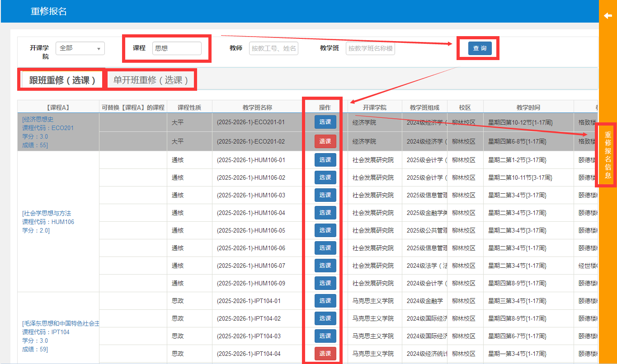Click 选课 for class HUM106-09
This screenshot has height=364, width=617.
pos(325,283)
